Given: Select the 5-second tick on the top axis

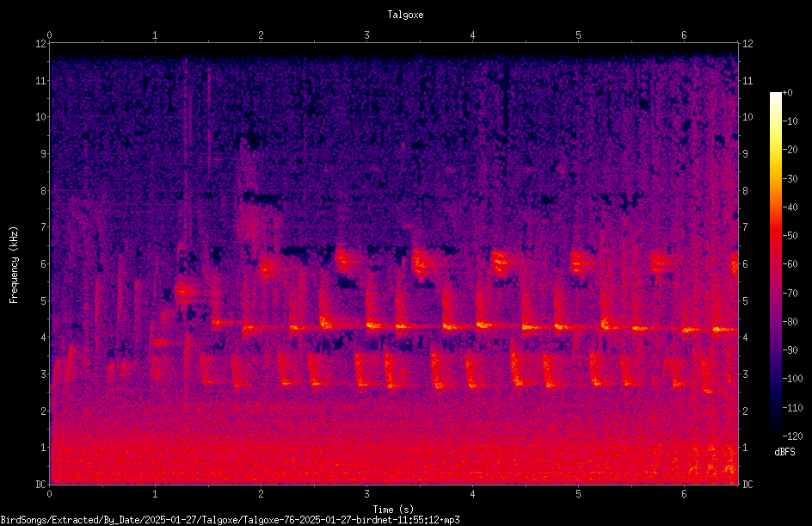Looking at the screenshot, I should (578, 35).
